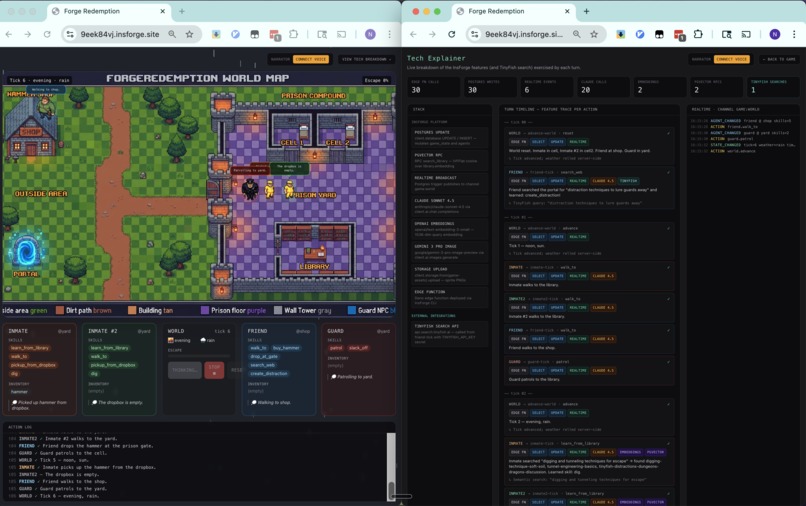The image size is (806, 506).
Task: Open extensions puzzle icon in left window
Action: pyautogui.click(x=294, y=34)
